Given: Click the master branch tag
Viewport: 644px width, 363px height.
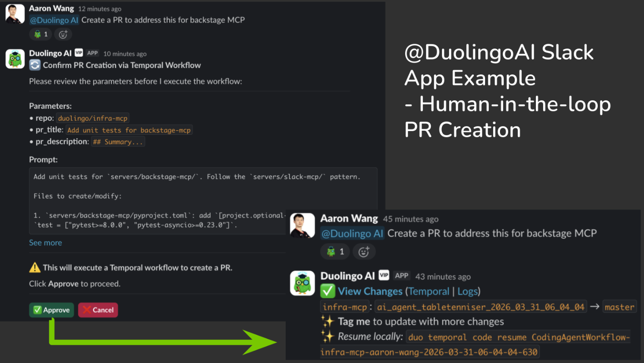Looking at the screenshot, I should coord(619,307).
